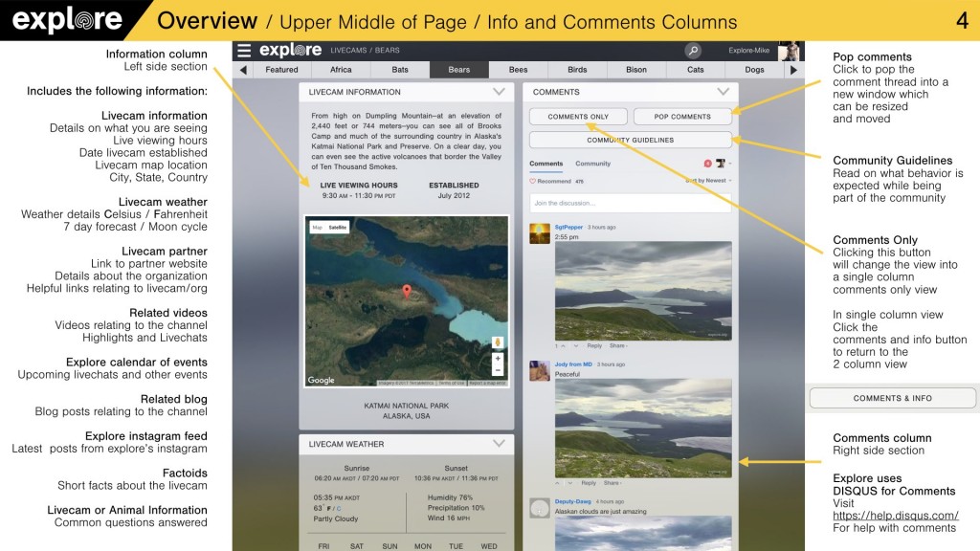The image size is (980, 551).
Task: Zoom out on the map with minus
Action: click(x=498, y=370)
